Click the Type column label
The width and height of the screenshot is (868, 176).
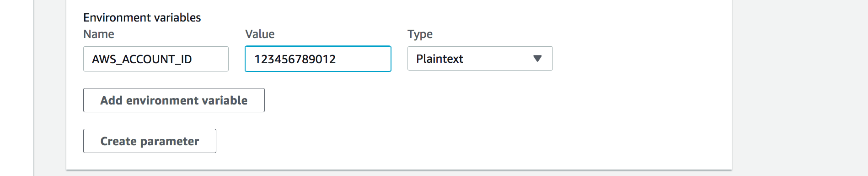420,34
